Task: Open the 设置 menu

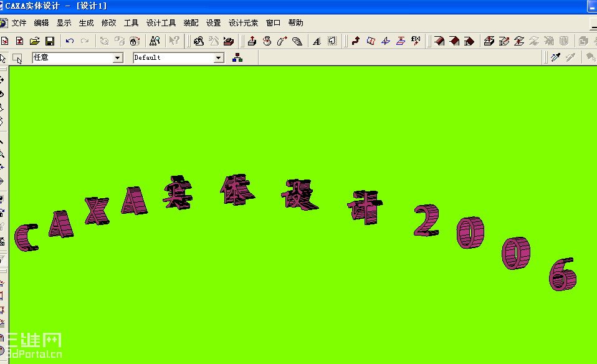Action: [x=213, y=23]
